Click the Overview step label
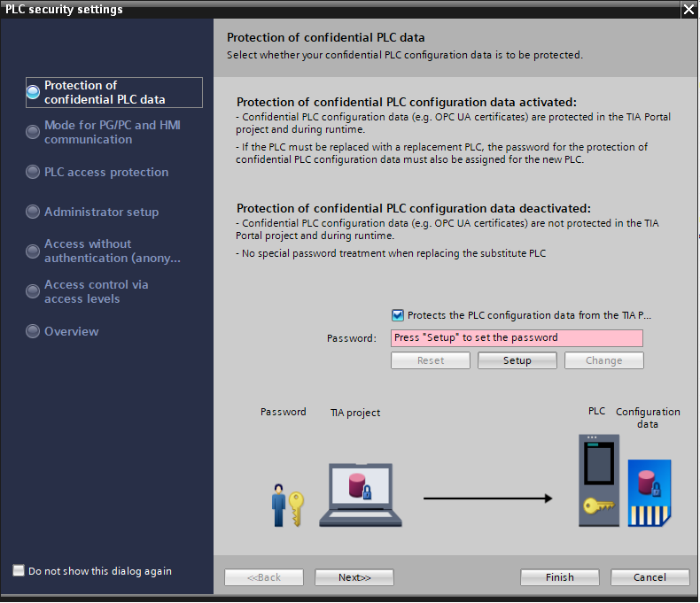700x603 pixels. (x=72, y=332)
